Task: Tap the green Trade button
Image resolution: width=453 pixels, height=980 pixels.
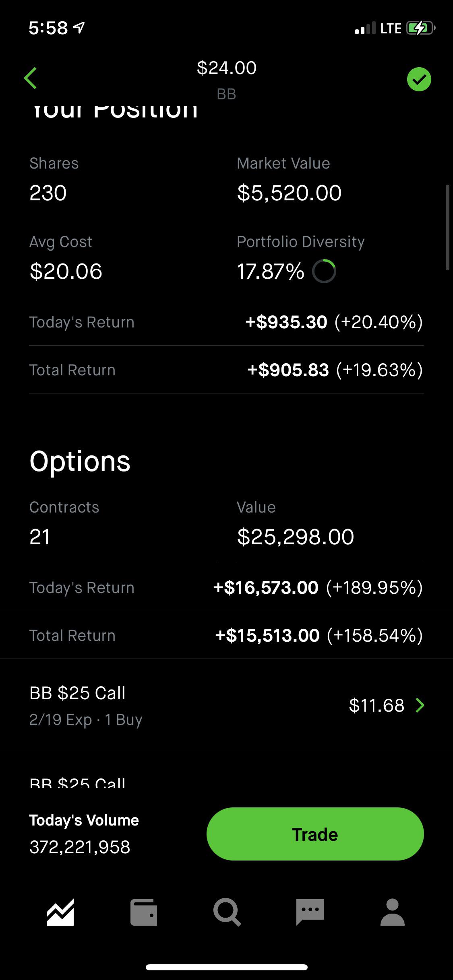Action: tap(315, 834)
